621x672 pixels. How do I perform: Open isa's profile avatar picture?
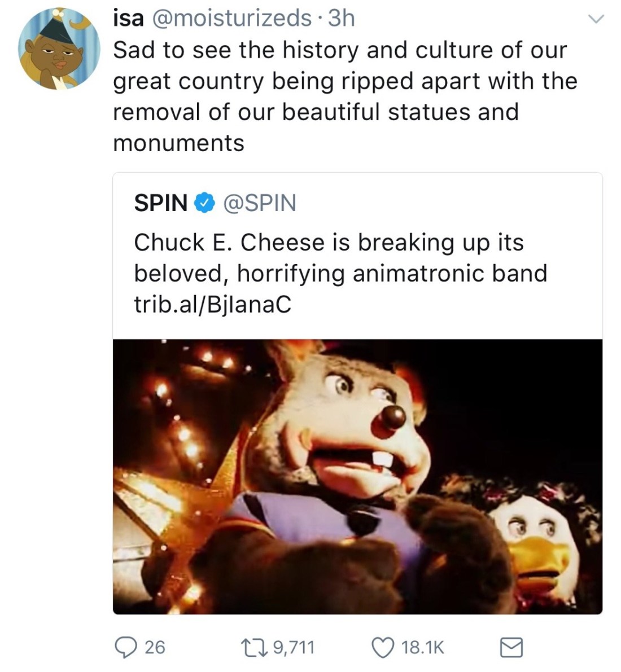click(59, 49)
